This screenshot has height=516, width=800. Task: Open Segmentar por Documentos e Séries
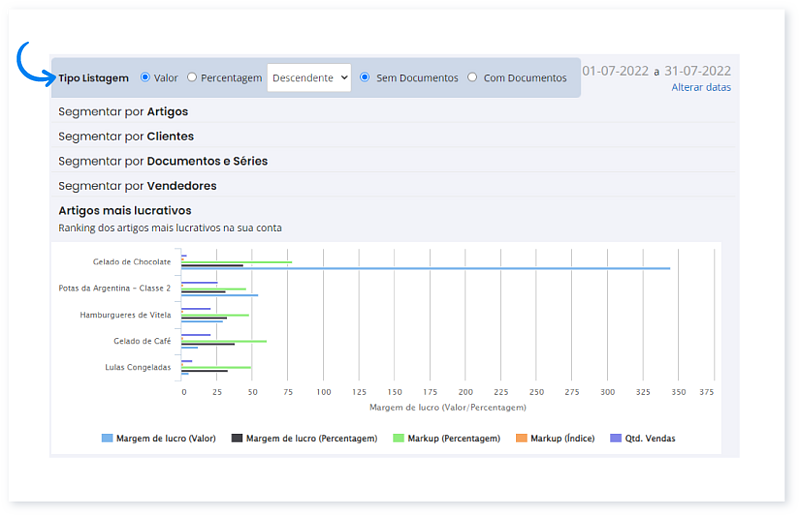[163, 161]
